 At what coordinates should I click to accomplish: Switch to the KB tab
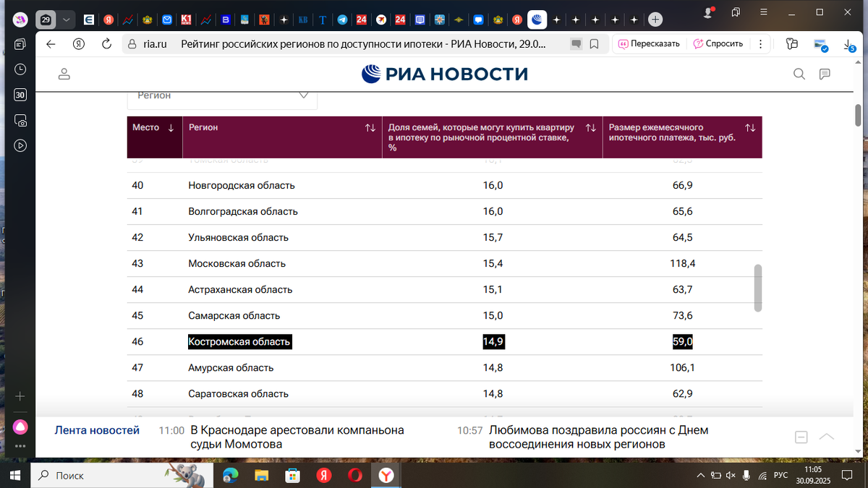pos(303,20)
